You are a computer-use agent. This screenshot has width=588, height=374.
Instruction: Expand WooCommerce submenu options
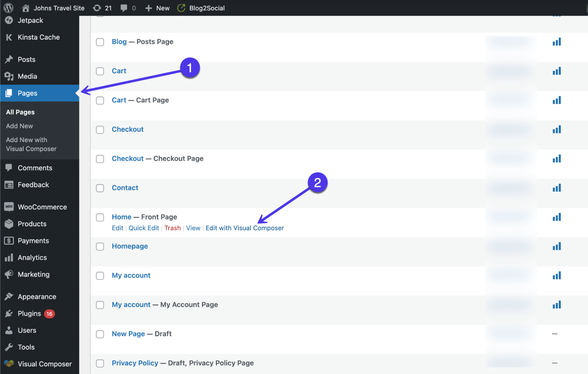pos(42,207)
